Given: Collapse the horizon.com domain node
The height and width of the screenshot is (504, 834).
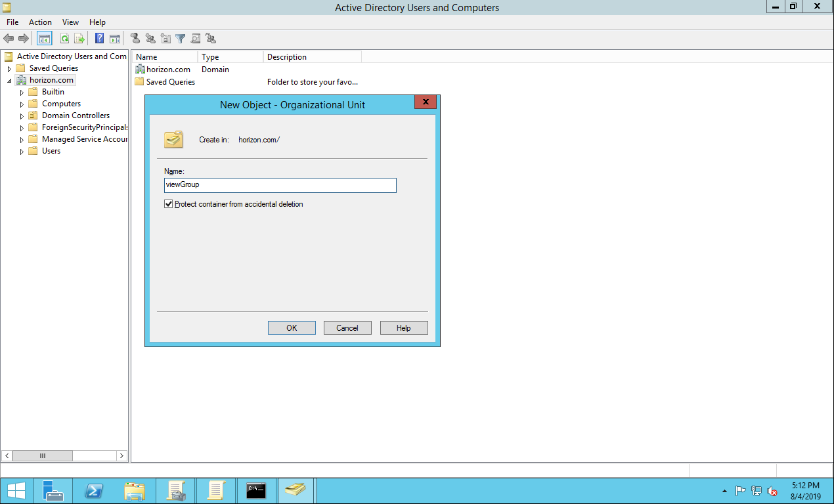Looking at the screenshot, I should pyautogui.click(x=9, y=81).
